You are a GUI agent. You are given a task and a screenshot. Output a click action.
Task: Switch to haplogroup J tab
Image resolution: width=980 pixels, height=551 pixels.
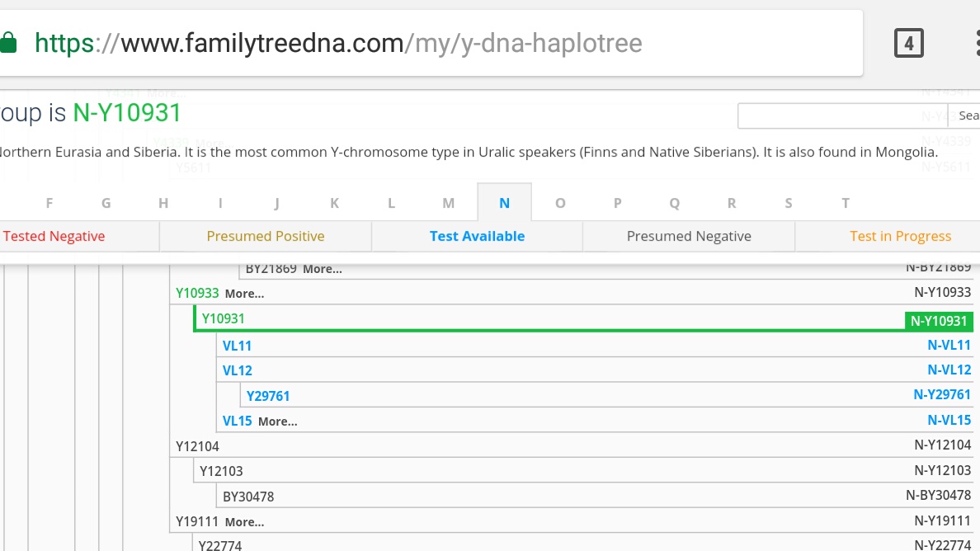click(x=277, y=203)
